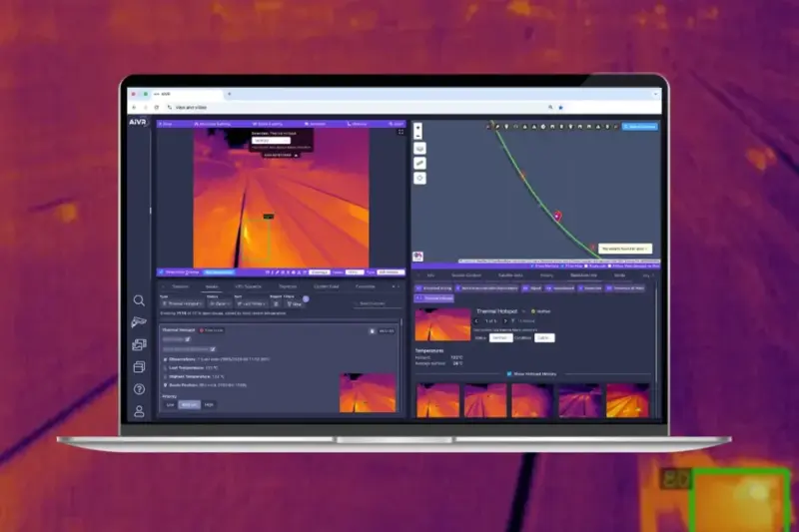Open the hotspot Status dropdown showing Verified
Image resolution: width=799 pixels, height=532 pixels.
(x=500, y=338)
